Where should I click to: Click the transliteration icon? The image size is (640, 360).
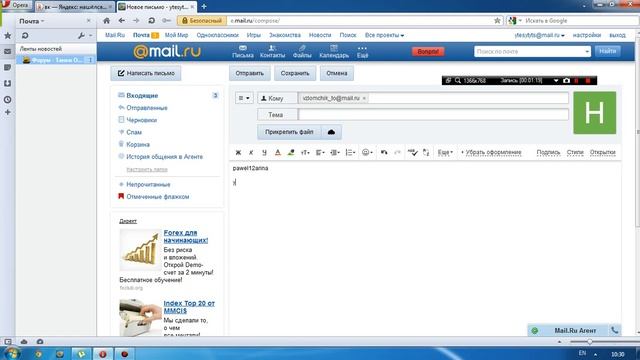point(426,153)
